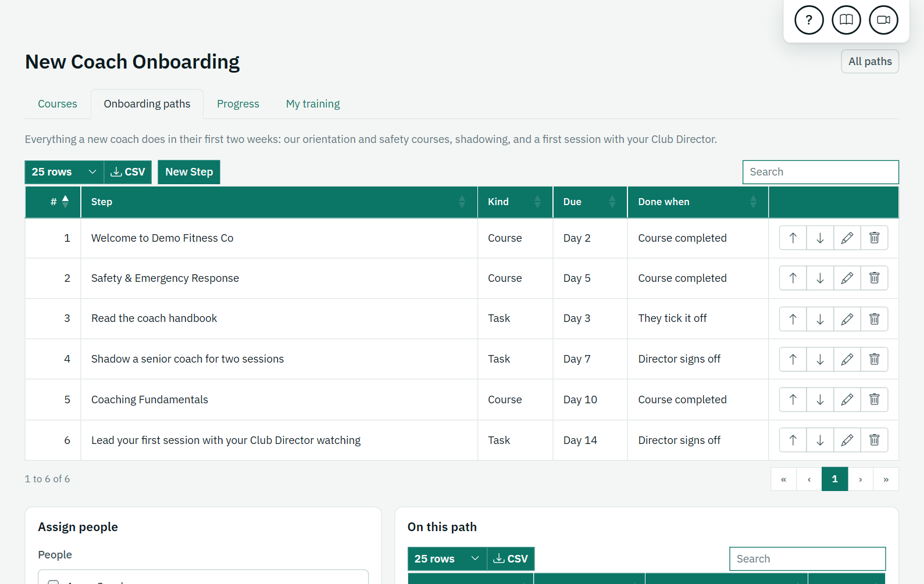Move 'Welcome to Demo Fitness Co' step down

820,238
